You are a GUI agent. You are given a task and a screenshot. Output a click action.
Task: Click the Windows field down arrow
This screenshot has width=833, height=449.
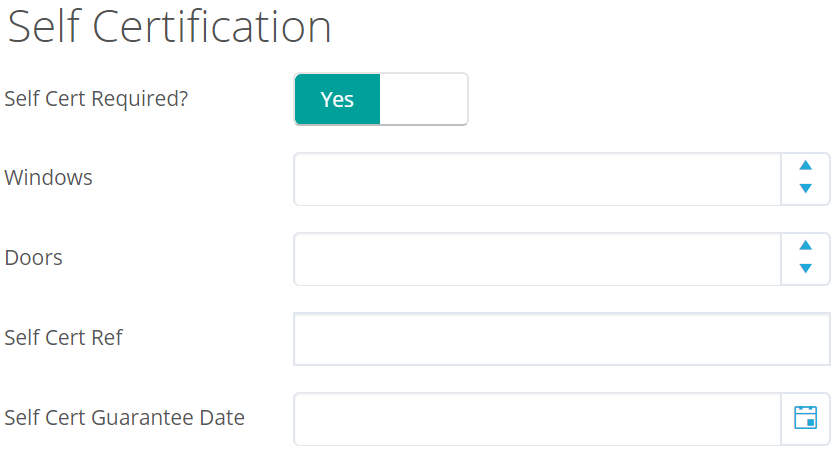805,189
